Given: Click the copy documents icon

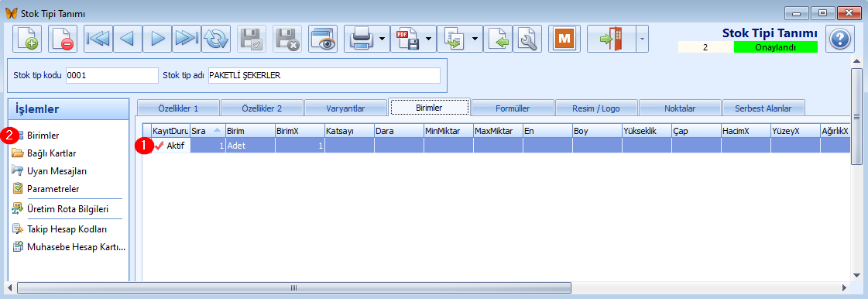Looking at the screenshot, I should [454, 39].
